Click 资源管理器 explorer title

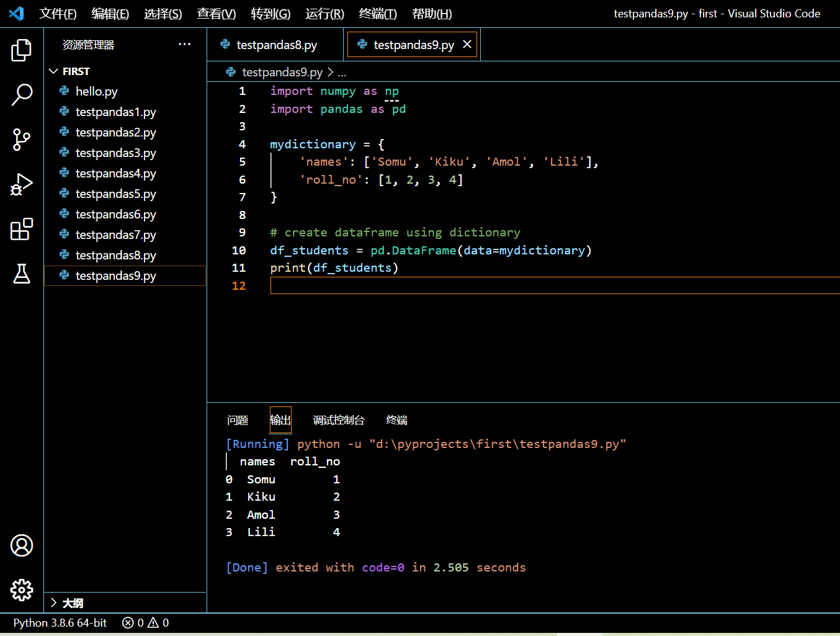(x=88, y=45)
